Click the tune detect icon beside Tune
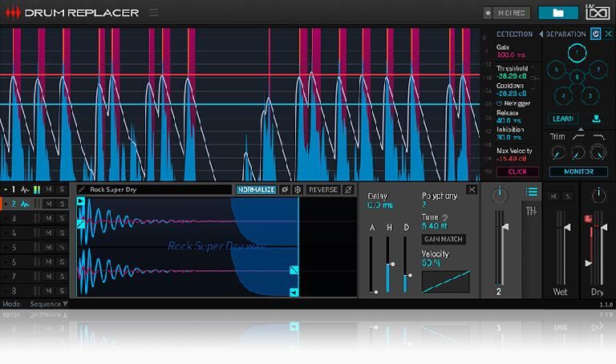 coord(444,216)
